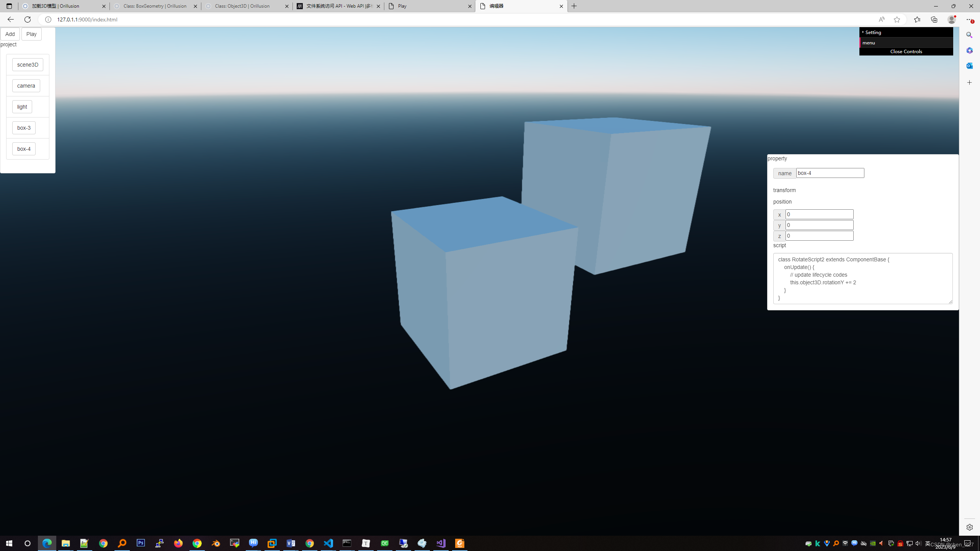The image size is (980, 551).
Task: Open Outlook icon in Edge sidebar
Action: 969,66
